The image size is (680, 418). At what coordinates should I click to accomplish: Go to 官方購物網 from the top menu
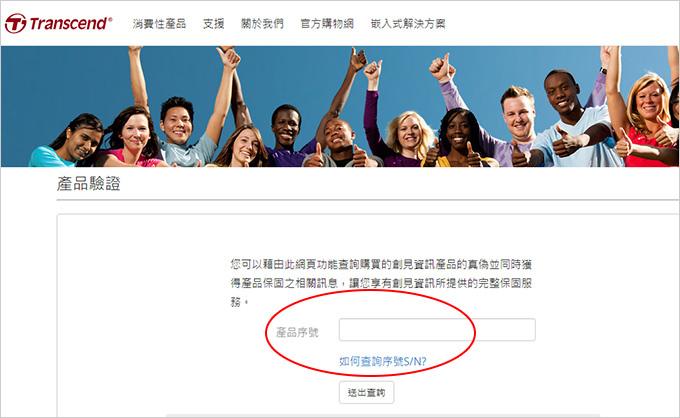[327, 24]
